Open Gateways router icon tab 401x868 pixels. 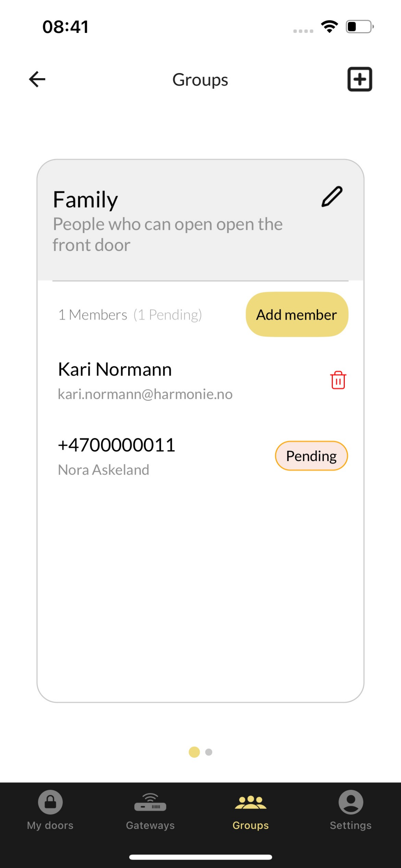point(150,810)
